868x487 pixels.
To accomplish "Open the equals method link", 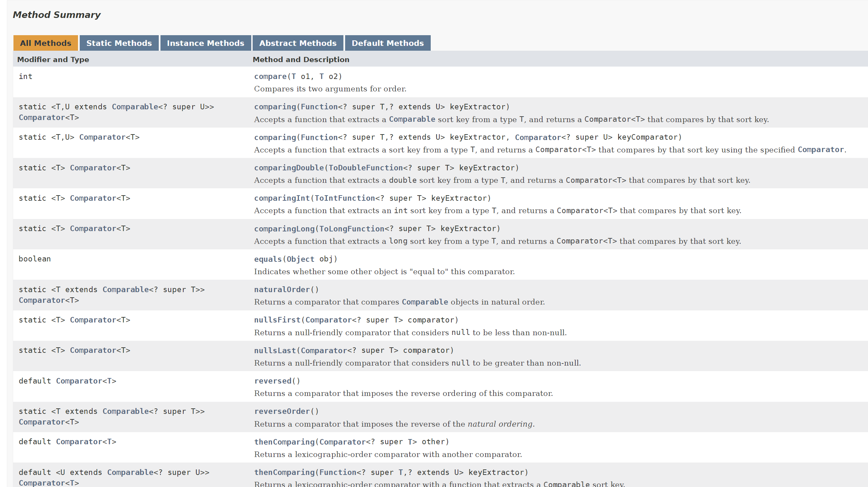I will [x=268, y=259].
